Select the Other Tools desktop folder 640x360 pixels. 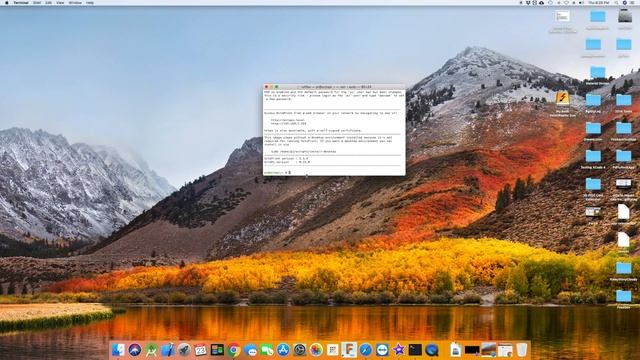[x=624, y=100]
